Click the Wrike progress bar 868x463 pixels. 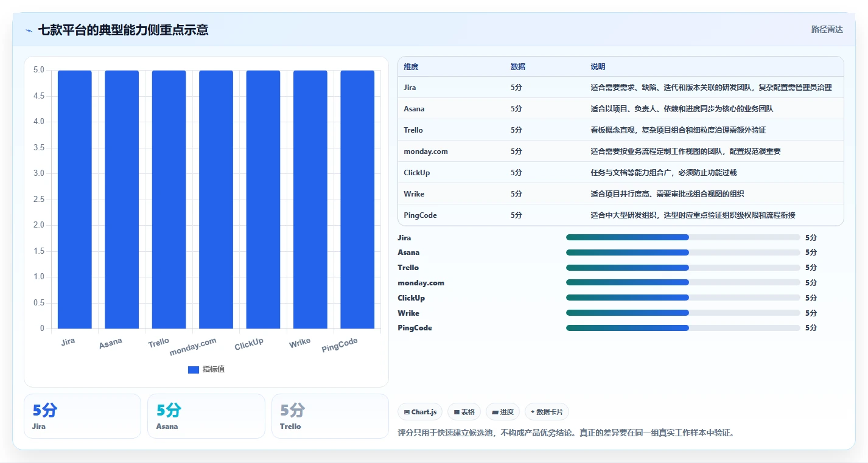click(683, 313)
